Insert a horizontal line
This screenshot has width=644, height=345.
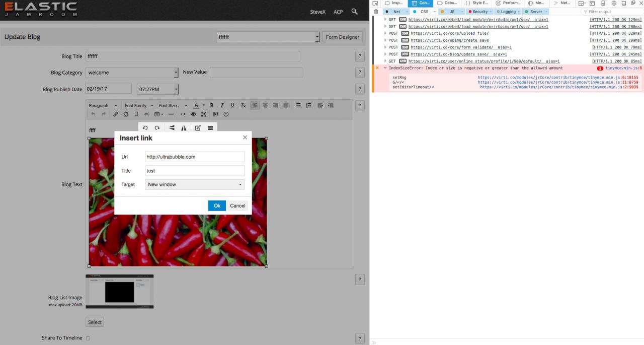171,114
